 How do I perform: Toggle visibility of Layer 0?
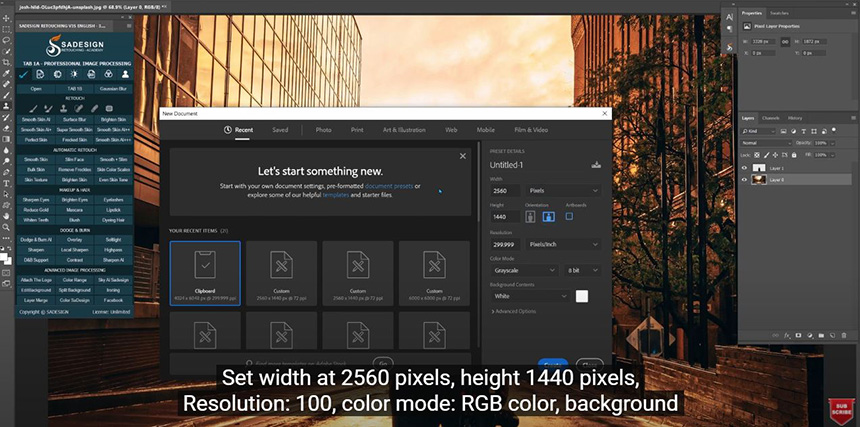(744, 180)
